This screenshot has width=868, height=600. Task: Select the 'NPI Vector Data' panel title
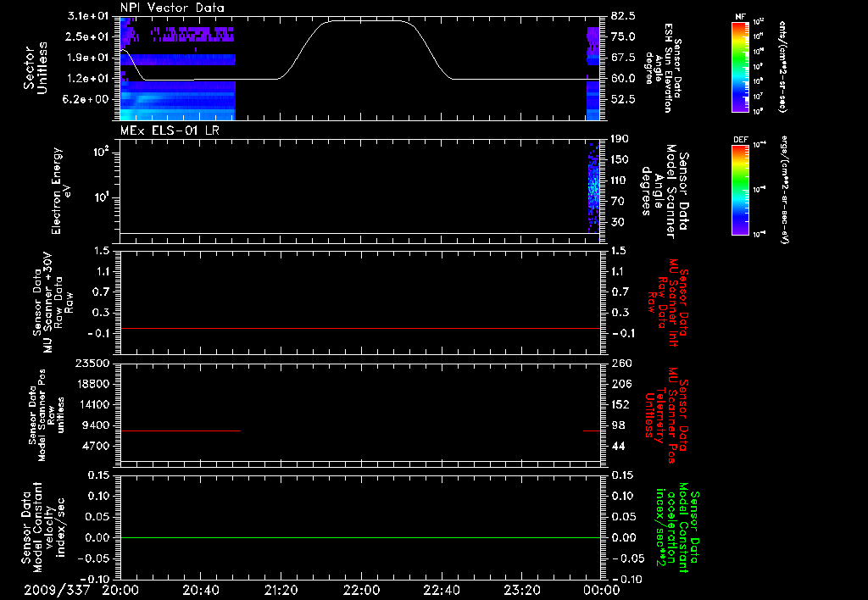coord(173,8)
